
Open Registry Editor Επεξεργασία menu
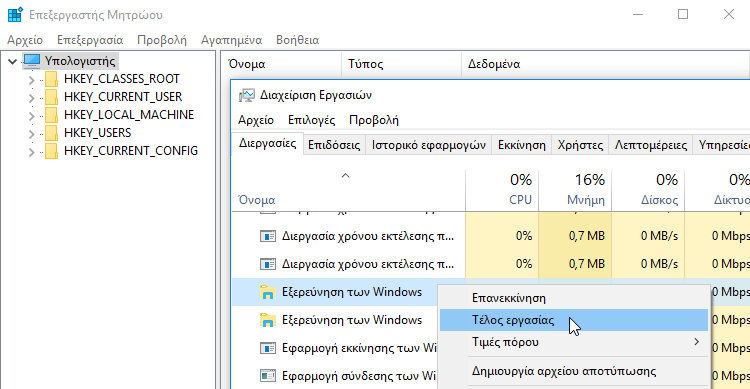point(90,40)
